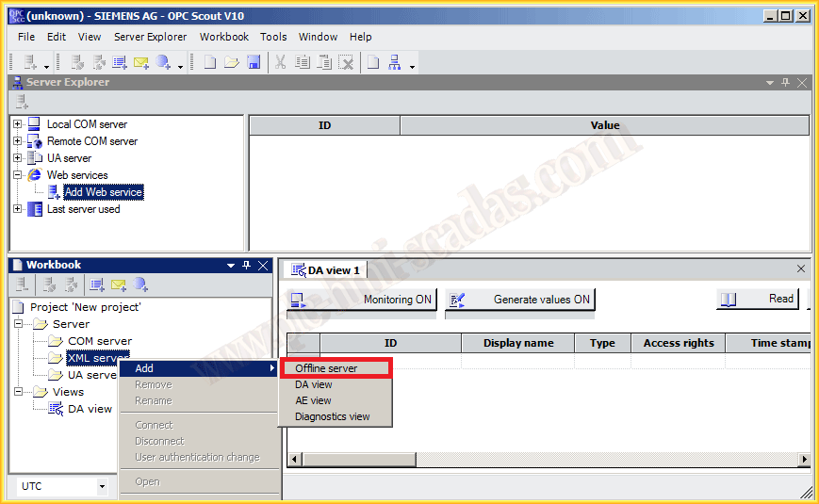Viewport: 819px width, 504px height.
Task: Select Add Web service tree item
Action: 103,192
